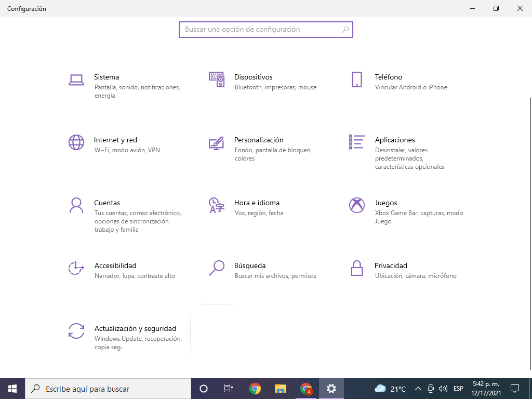Image resolution: width=532 pixels, height=399 pixels.
Task: Open the Teléfono phone icon
Action: click(x=356, y=79)
